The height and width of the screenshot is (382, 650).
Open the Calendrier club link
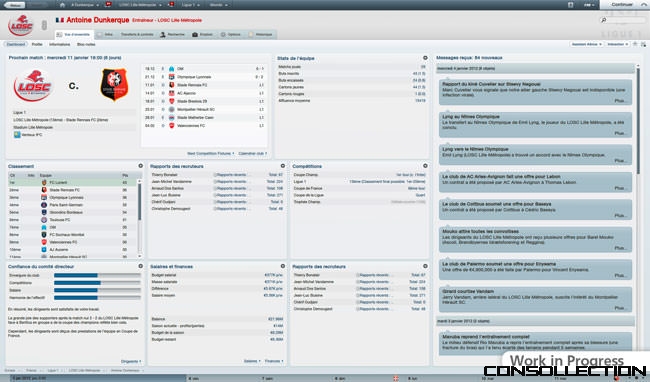coord(252,153)
